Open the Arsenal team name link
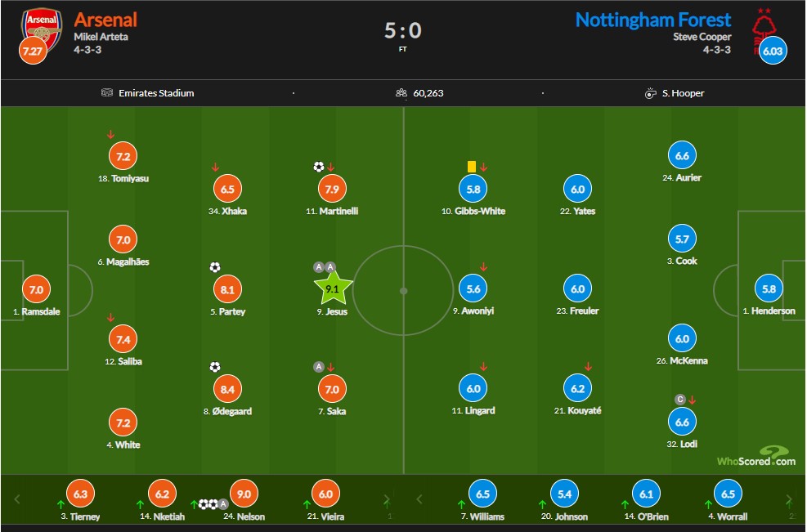Image resolution: width=807 pixels, height=532 pixels. point(105,20)
